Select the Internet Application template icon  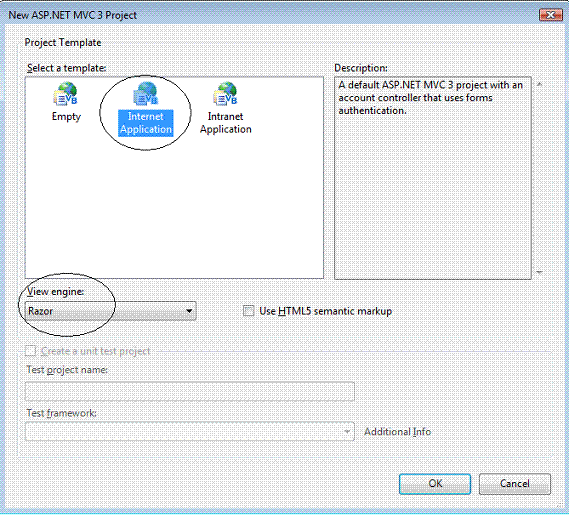tap(145, 94)
